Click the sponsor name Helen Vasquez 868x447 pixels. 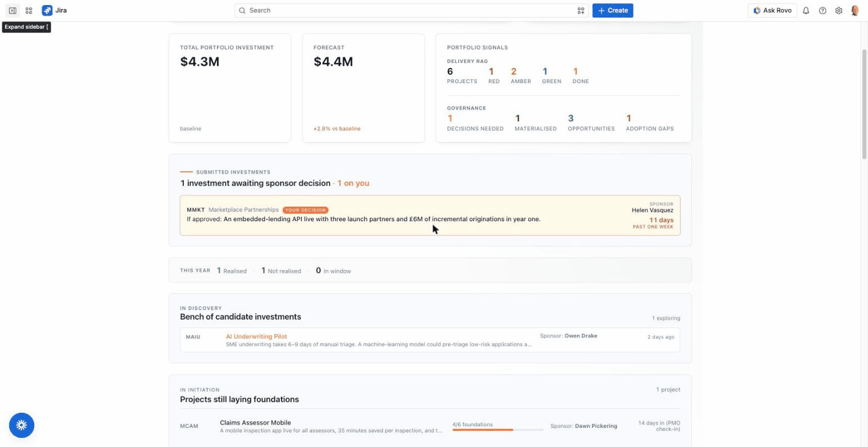[x=652, y=210]
